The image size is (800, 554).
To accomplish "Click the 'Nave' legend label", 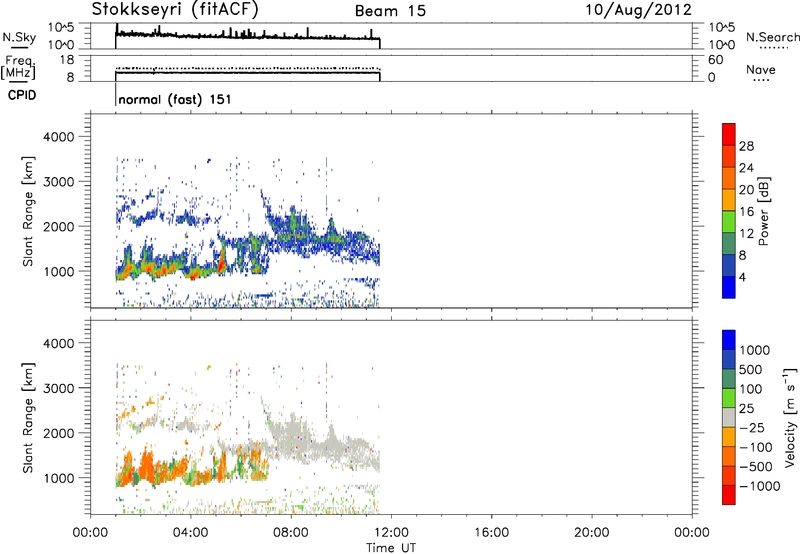I will point(761,69).
